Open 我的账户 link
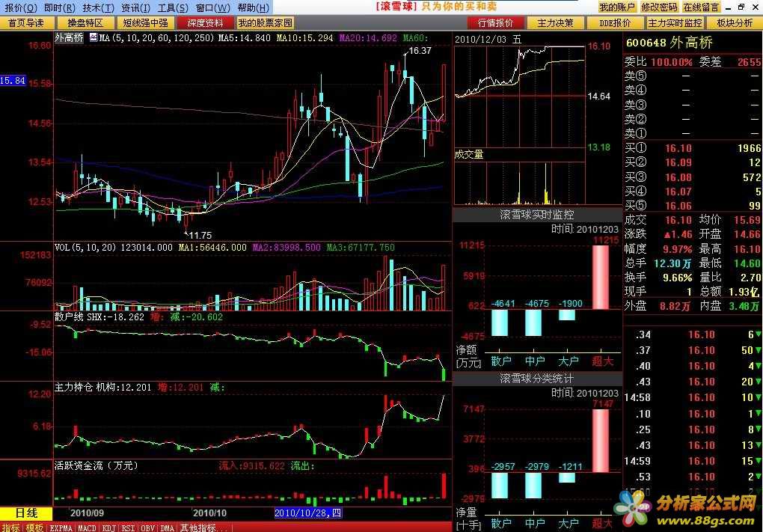763x532 pixels. click(x=617, y=7)
